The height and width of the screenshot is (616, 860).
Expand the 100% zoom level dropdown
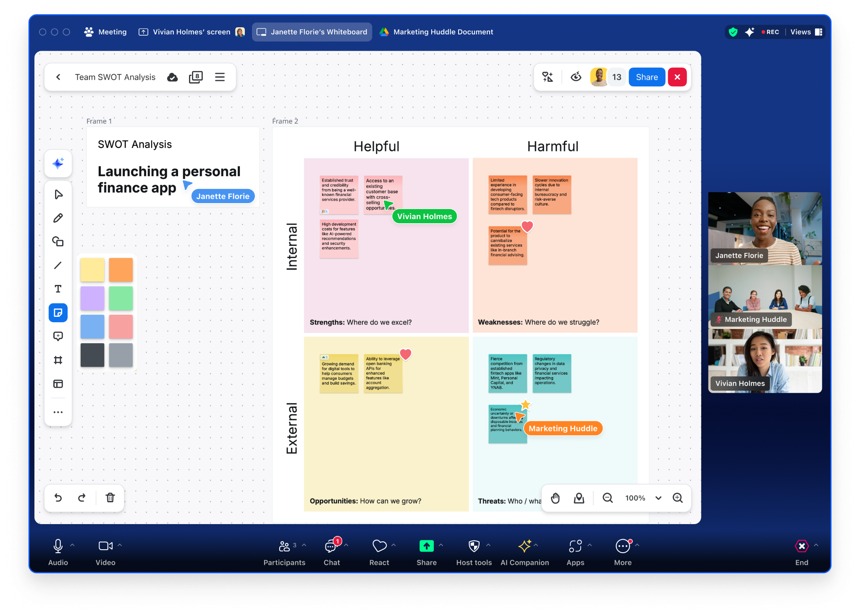[658, 498]
